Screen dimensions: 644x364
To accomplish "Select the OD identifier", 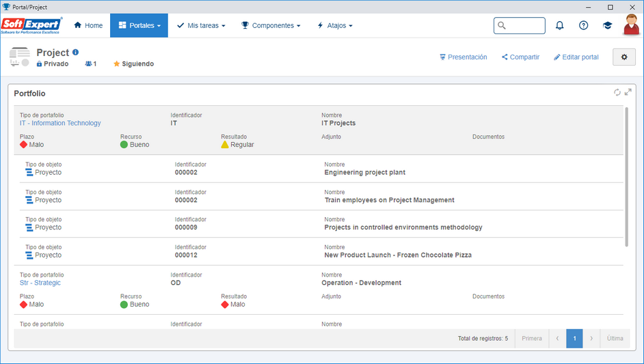I will (x=176, y=283).
